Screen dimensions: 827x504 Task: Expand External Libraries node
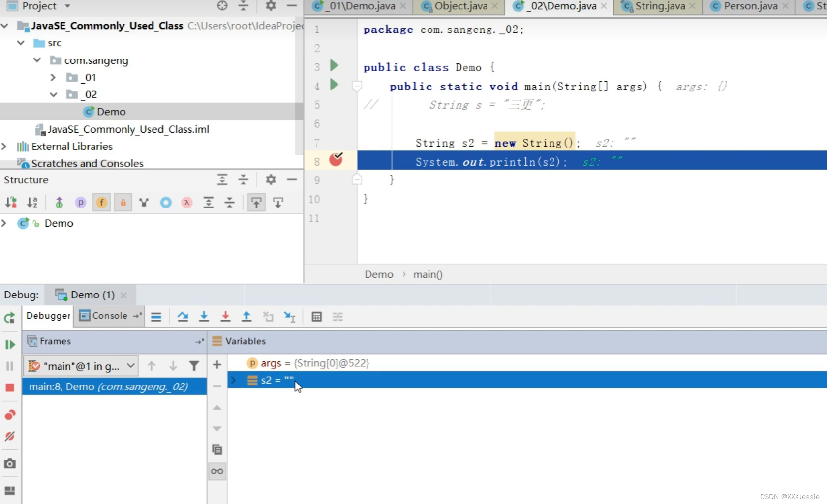4,146
